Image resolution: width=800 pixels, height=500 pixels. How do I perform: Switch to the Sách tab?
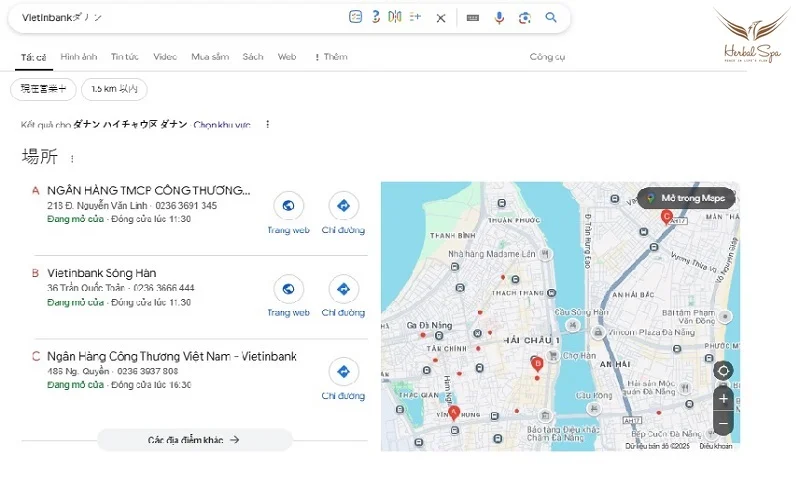tap(253, 57)
